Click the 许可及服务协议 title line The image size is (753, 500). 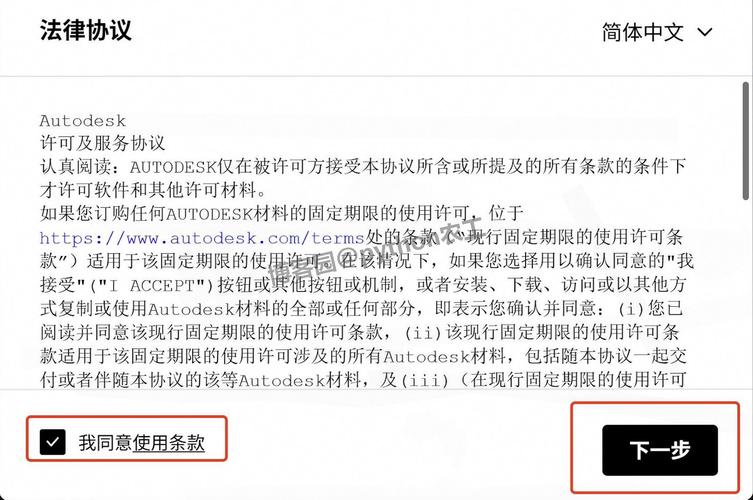pyautogui.click(x=102, y=143)
